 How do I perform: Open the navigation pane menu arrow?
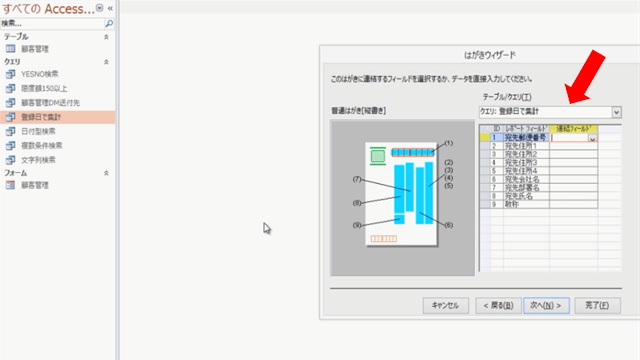pos(100,8)
